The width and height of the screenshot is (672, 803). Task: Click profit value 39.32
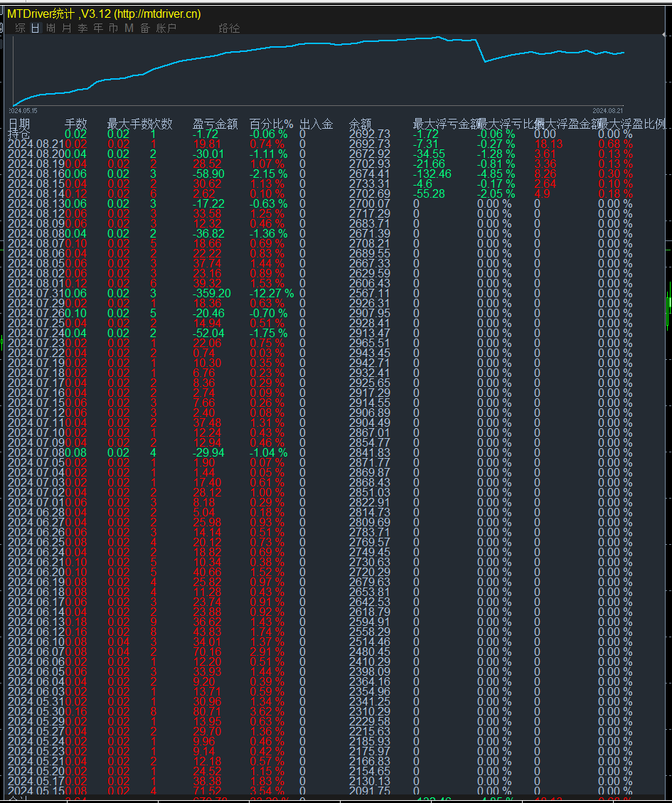[207, 283]
